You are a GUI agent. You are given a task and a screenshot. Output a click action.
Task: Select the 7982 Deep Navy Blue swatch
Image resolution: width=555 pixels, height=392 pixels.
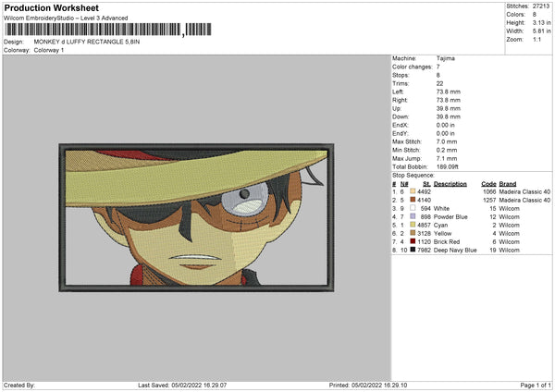[413, 250]
